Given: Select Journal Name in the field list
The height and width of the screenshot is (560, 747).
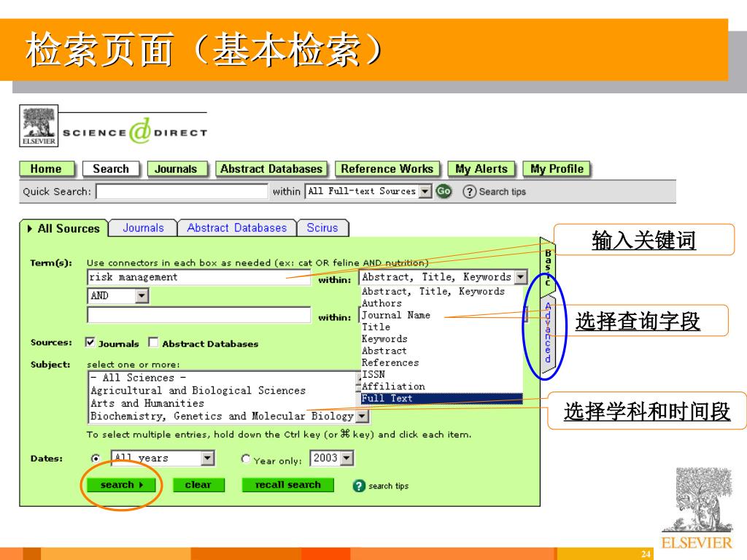Looking at the screenshot, I should [441, 315].
